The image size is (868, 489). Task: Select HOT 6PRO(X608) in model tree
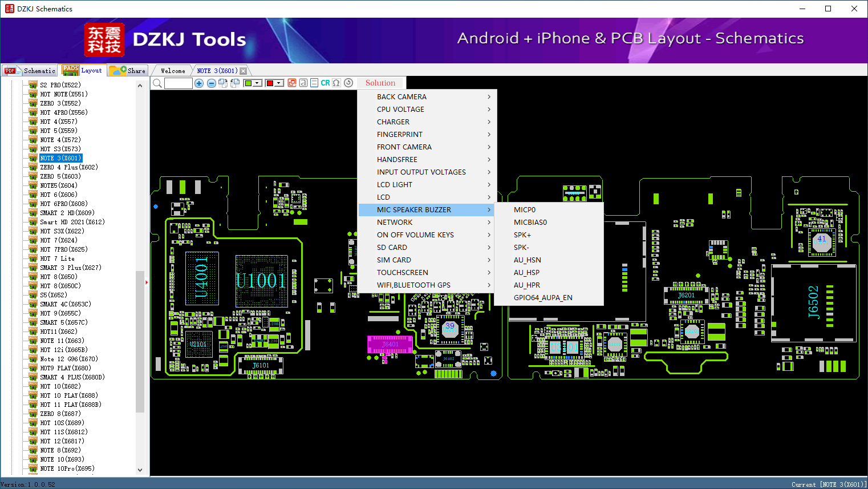click(64, 204)
